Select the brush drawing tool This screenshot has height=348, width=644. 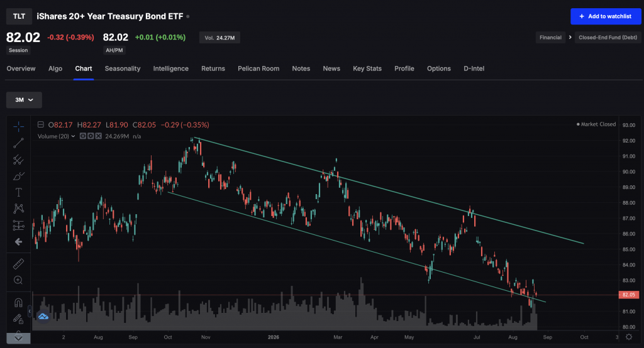click(18, 176)
